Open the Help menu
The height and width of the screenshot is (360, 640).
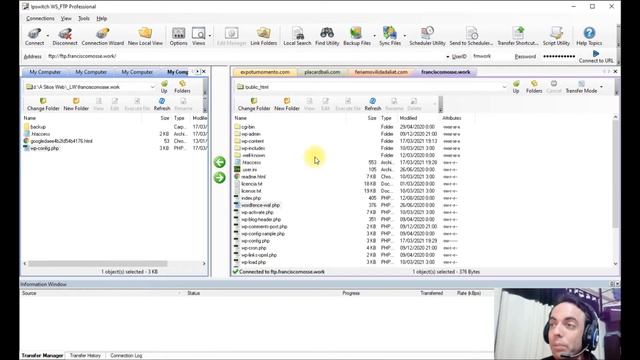point(102,18)
